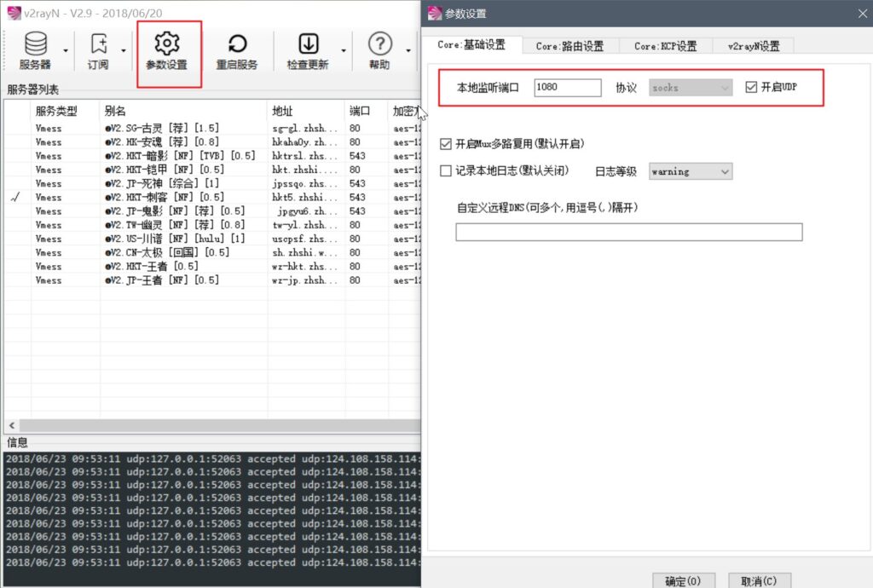Toggle the 开启UDP checkbox

[751, 87]
